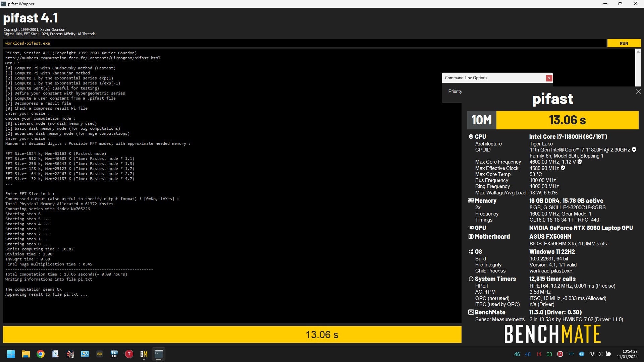Click Tiger Lake architecture value
The width and height of the screenshot is (644, 362).
(x=541, y=144)
